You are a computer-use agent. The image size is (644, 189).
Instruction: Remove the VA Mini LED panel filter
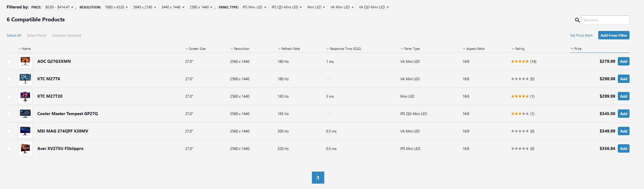point(353,7)
